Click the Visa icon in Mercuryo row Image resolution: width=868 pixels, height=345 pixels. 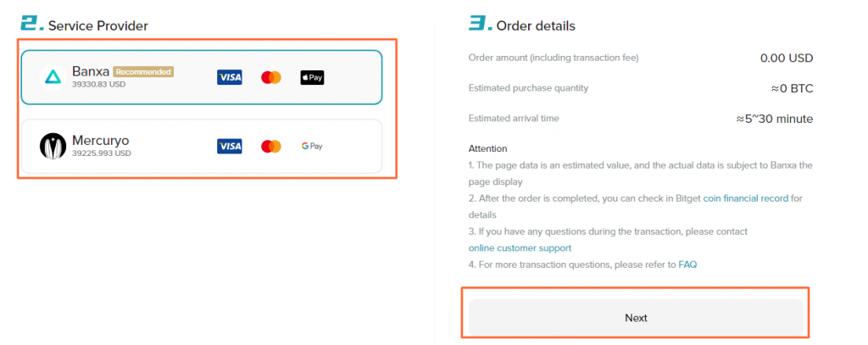pyautogui.click(x=230, y=147)
